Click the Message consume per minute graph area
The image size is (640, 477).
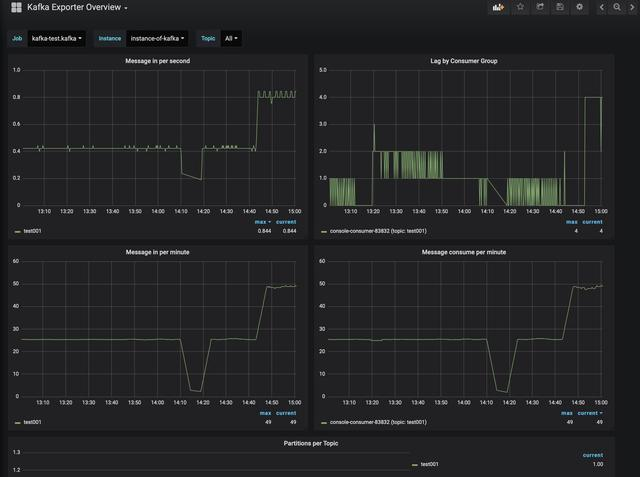pos(465,328)
